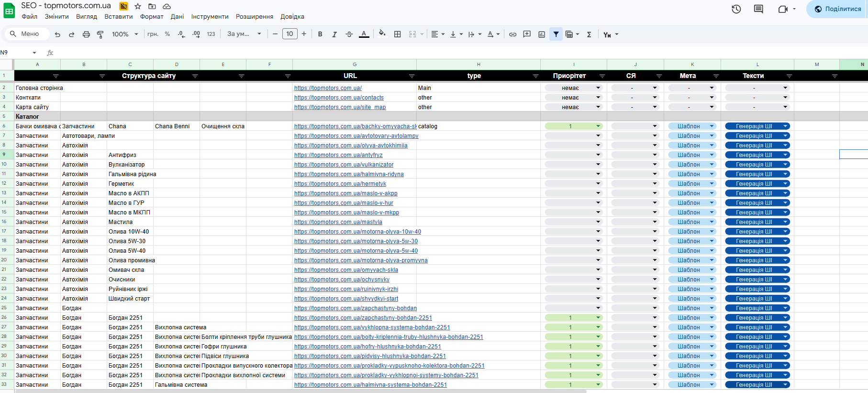Increase decimal places
Viewport: 868px width, 393px height.
pyautogui.click(x=196, y=34)
